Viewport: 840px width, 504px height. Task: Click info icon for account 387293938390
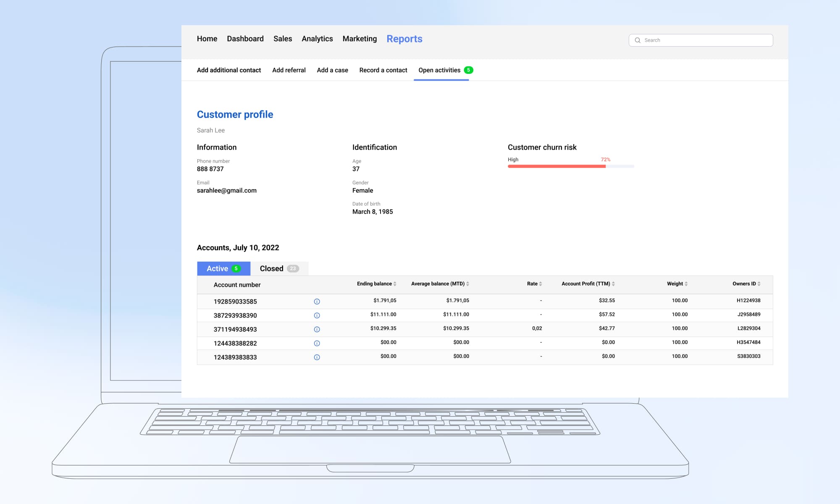click(x=317, y=315)
